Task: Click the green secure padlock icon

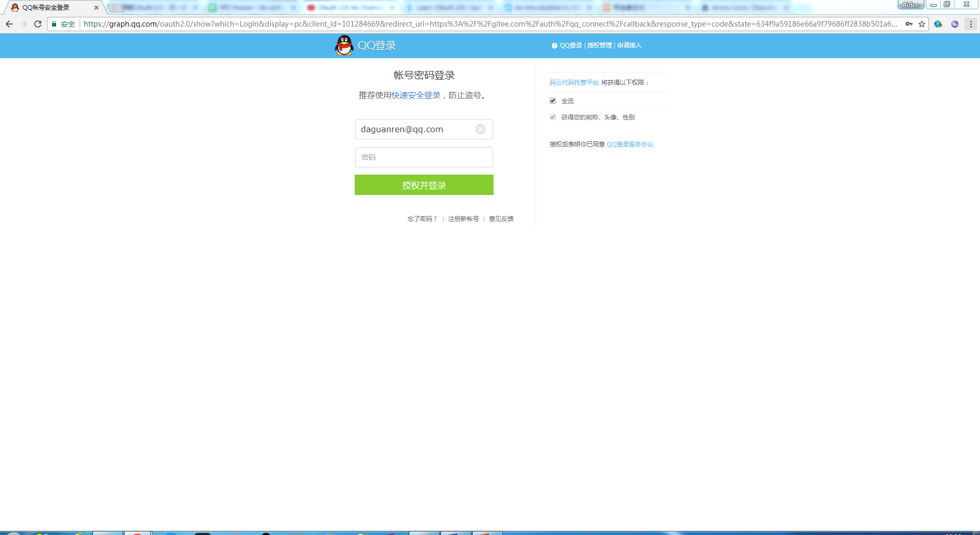Action: coord(54,24)
